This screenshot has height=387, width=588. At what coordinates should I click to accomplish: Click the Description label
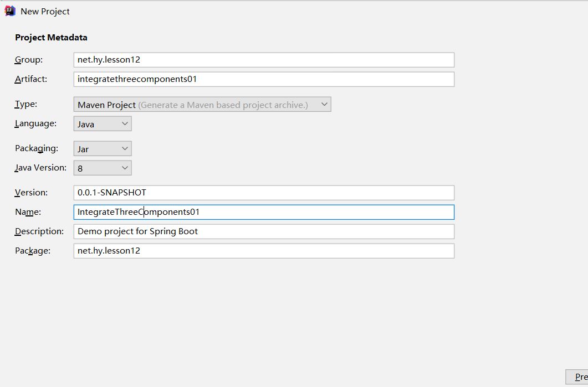click(x=39, y=231)
